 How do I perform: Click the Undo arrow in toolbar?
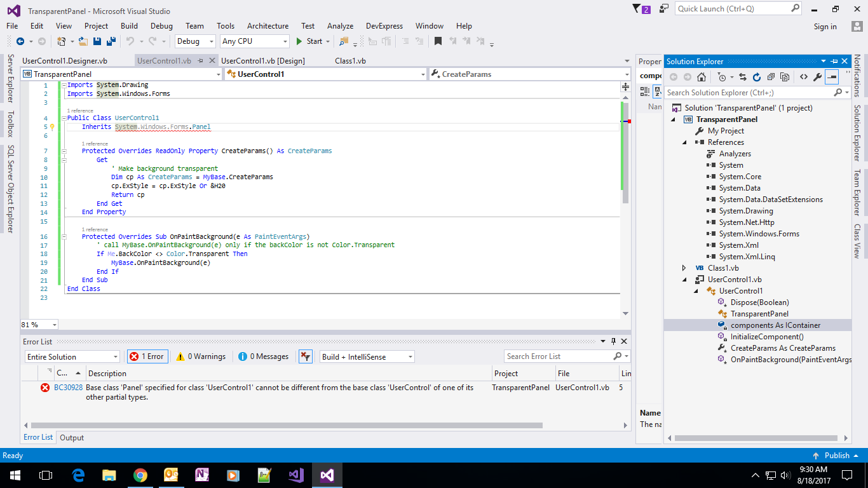[130, 41]
